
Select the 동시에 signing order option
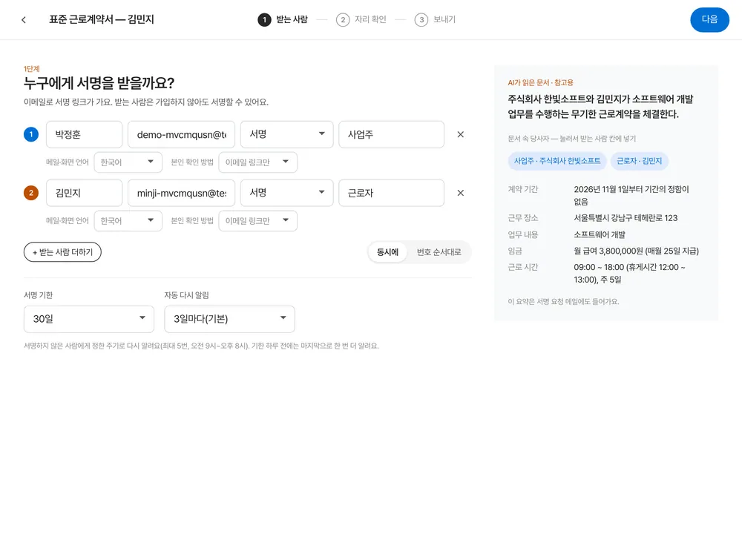coord(387,252)
